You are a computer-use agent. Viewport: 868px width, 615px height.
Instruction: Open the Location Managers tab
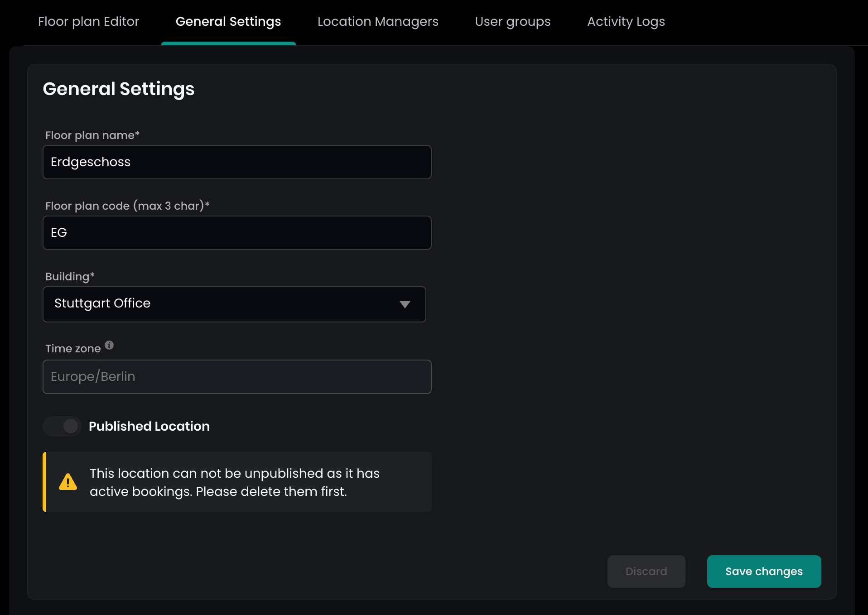click(x=377, y=22)
